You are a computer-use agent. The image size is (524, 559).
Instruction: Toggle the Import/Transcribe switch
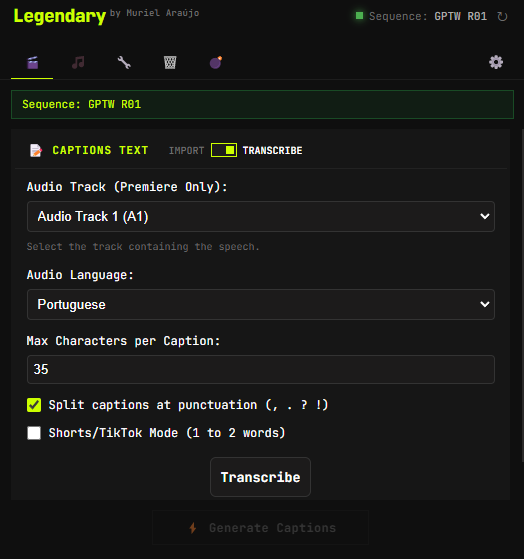pyautogui.click(x=224, y=150)
